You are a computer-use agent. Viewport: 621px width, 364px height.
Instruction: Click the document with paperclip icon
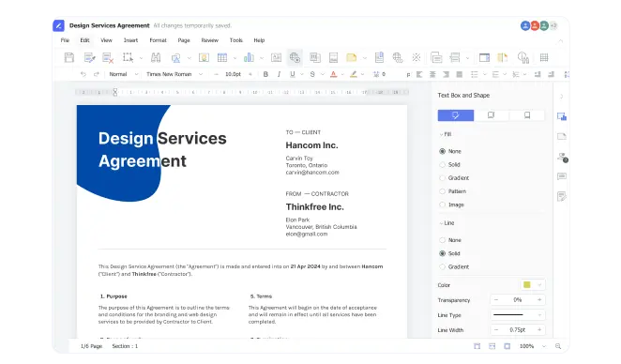click(379, 57)
